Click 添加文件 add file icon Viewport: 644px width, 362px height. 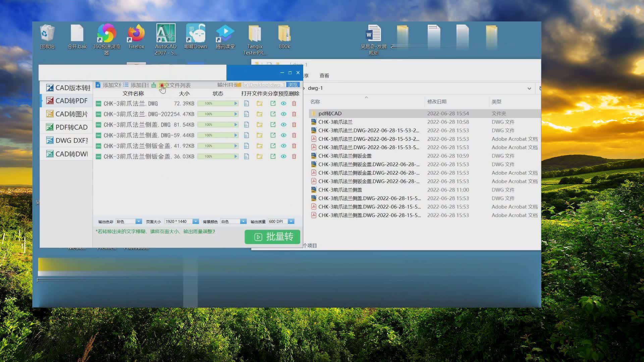98,85
